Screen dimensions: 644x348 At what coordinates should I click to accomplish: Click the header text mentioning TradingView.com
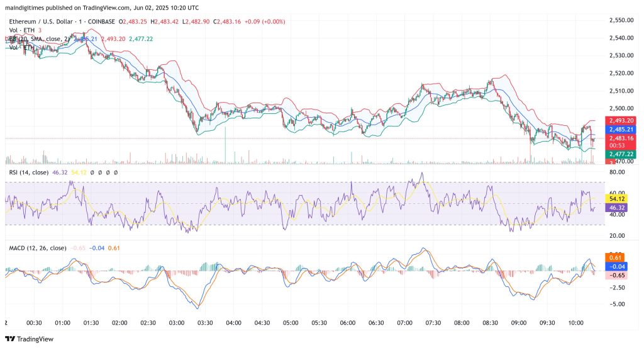point(101,7)
